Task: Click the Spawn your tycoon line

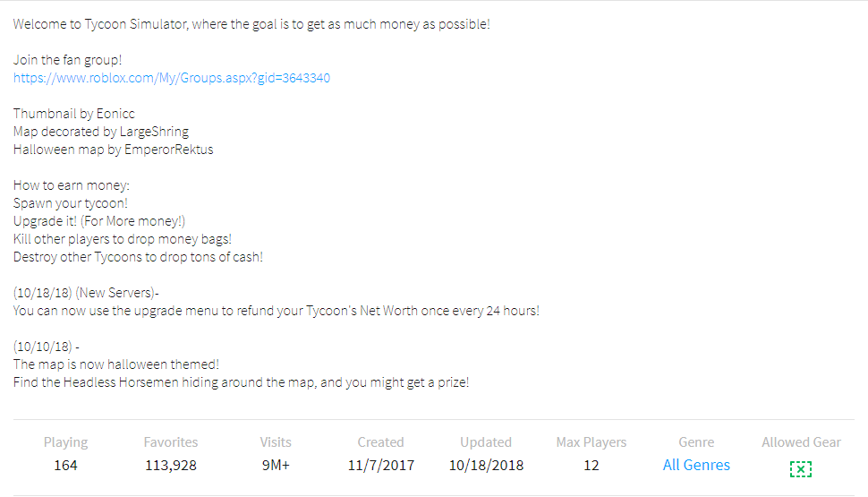Action: point(71,203)
